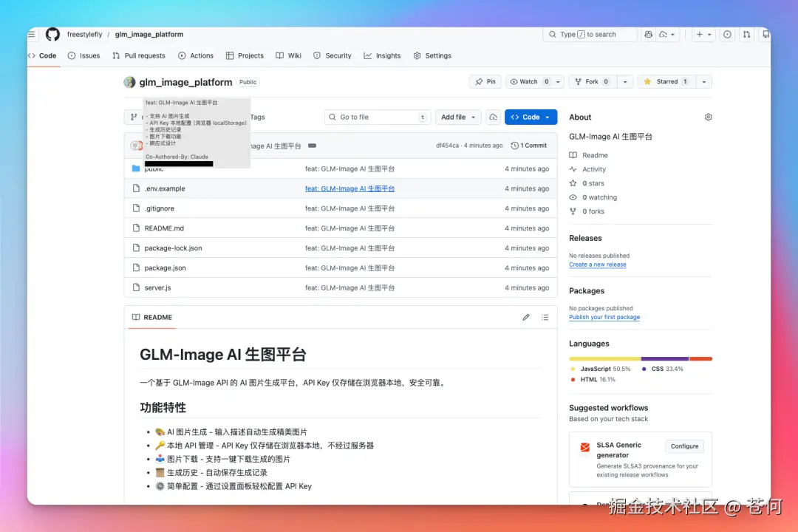Open the header Issues circle icon
798x532 pixels.
tap(727, 34)
